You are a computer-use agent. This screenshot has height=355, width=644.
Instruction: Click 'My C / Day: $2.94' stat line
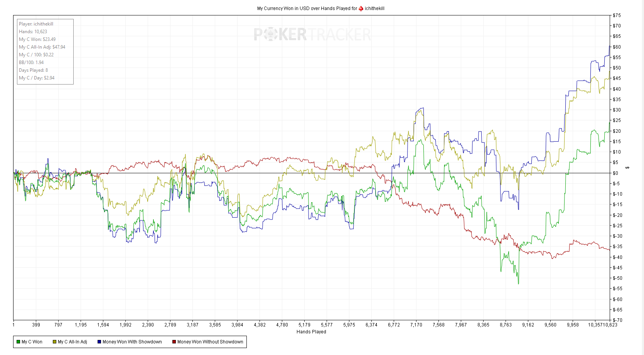click(x=37, y=78)
